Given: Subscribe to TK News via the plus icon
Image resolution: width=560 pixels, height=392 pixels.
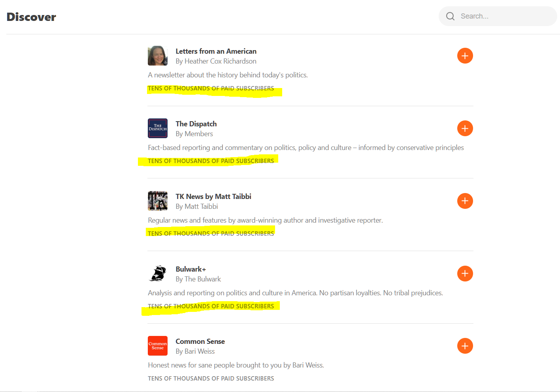Looking at the screenshot, I should coord(465,201).
